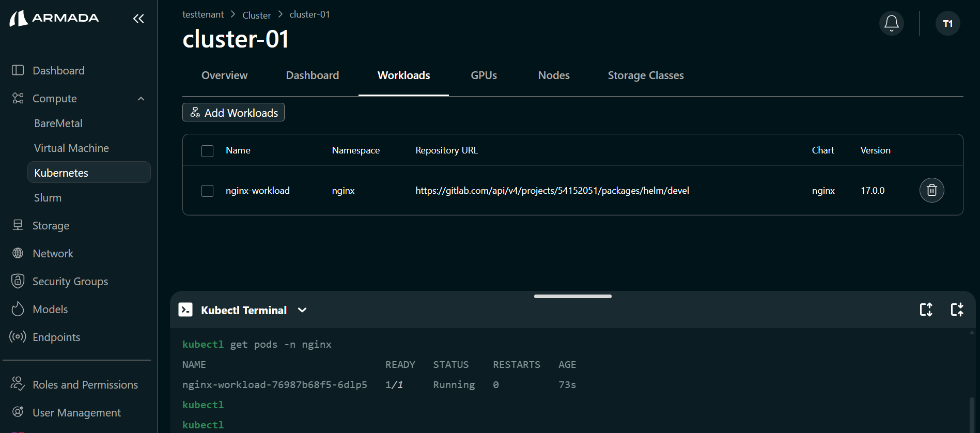Select all workloads with header checkbox
The height and width of the screenshot is (433, 980).
coord(207,151)
